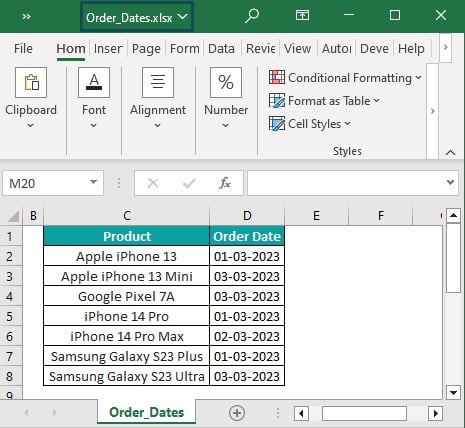Select column C header
The height and width of the screenshot is (428, 465).
(127, 216)
